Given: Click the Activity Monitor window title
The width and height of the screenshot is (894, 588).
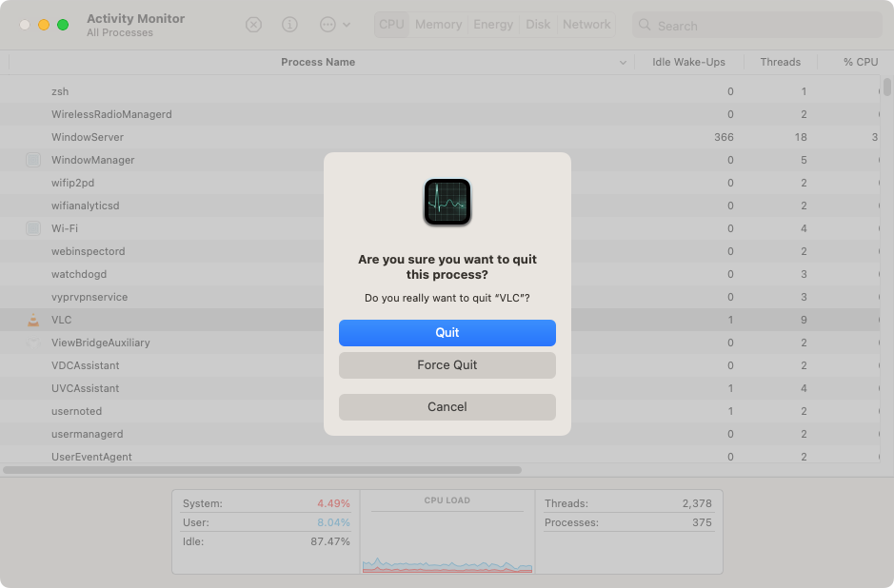Looking at the screenshot, I should pyautogui.click(x=136, y=18).
